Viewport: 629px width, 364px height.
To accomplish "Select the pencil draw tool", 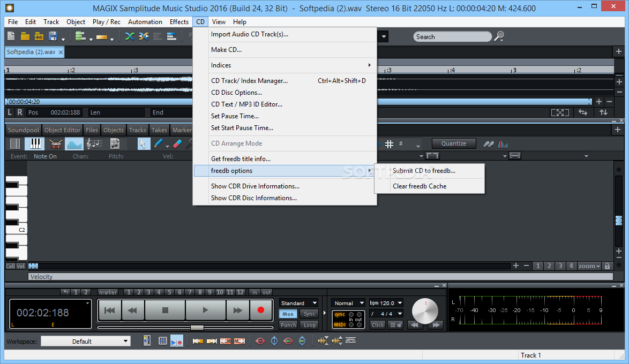I will click(x=159, y=143).
